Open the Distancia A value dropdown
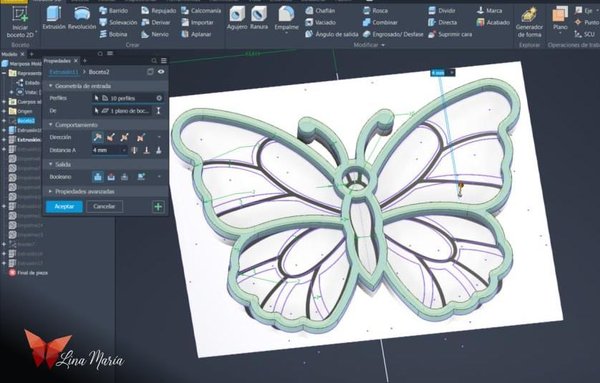Viewport: 600px width, 383px height. [124, 150]
